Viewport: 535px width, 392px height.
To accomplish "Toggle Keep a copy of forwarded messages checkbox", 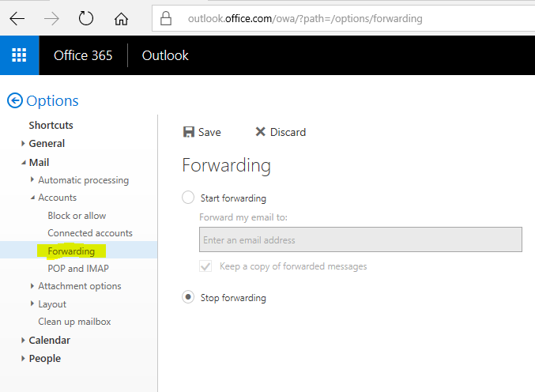I will (205, 266).
